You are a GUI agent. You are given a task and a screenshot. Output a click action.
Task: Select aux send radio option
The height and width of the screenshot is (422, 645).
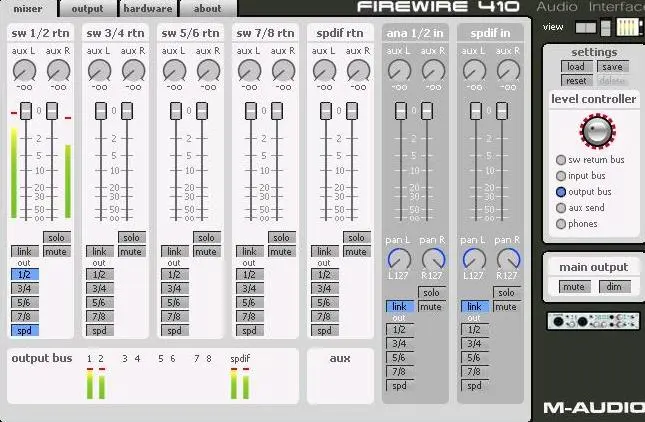561,208
